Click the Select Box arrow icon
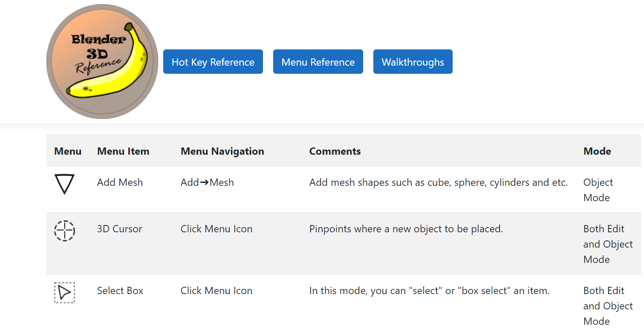644x332 pixels. pyautogui.click(x=64, y=293)
